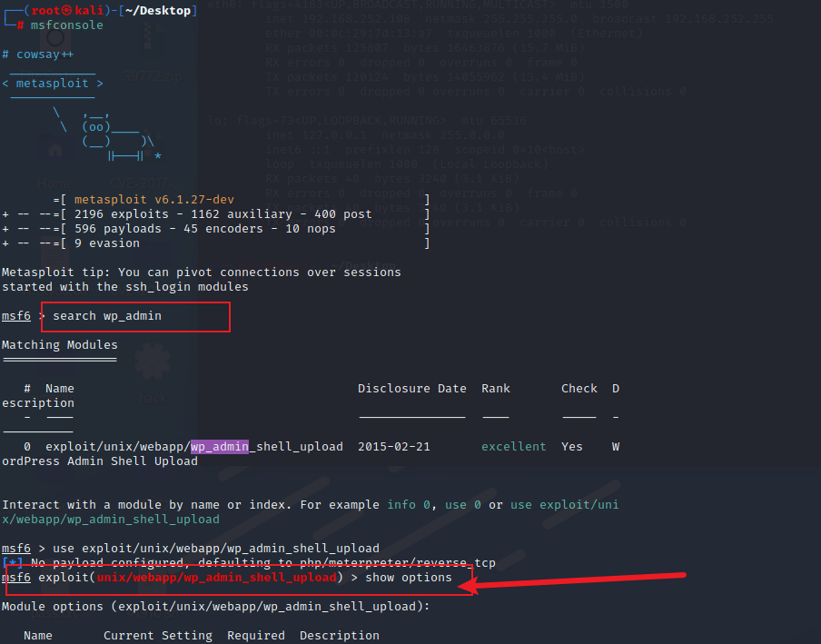This screenshot has width=821, height=644.
Task: Click the 'Metasploit tip:' label
Action: point(56,272)
